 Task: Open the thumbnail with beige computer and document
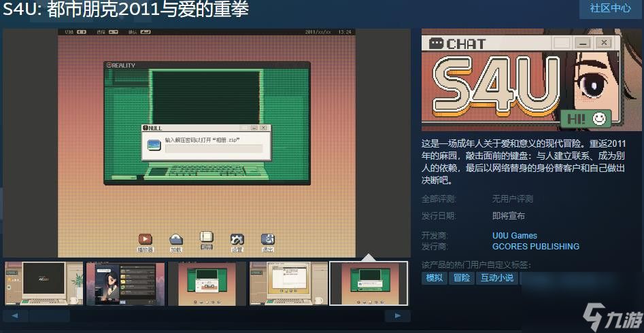[x=289, y=283]
